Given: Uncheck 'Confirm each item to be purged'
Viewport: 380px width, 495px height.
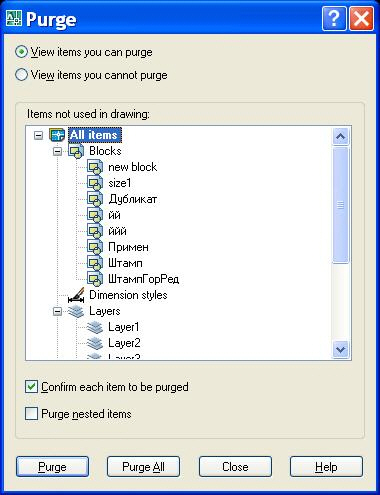Looking at the screenshot, I should [x=31, y=387].
